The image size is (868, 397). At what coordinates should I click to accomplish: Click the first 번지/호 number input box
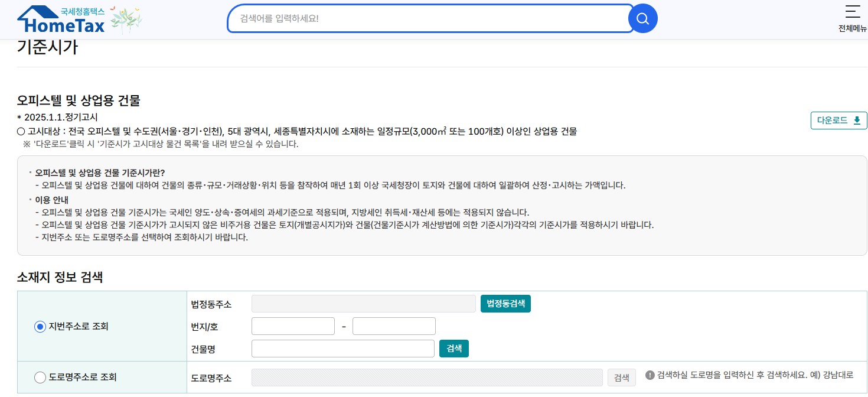tap(292, 326)
